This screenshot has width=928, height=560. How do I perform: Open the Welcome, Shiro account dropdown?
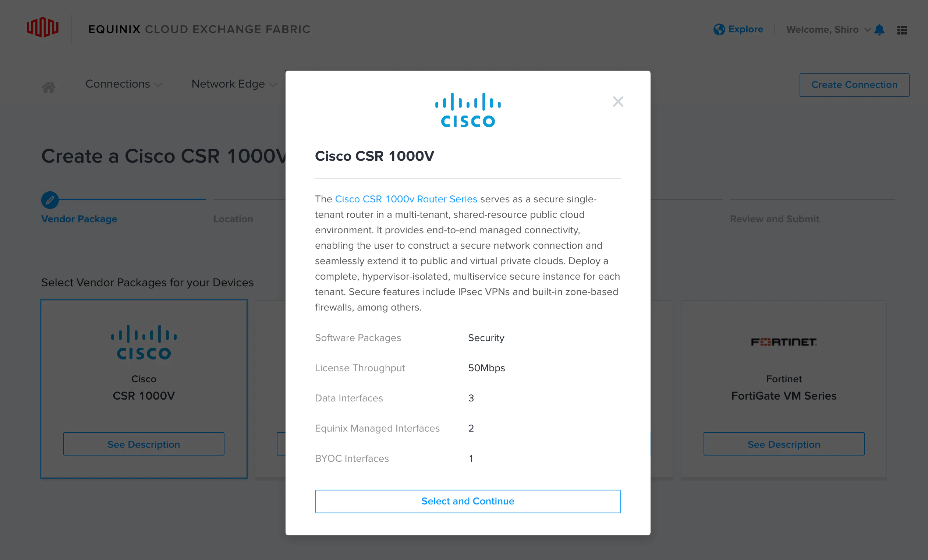pyautogui.click(x=828, y=30)
